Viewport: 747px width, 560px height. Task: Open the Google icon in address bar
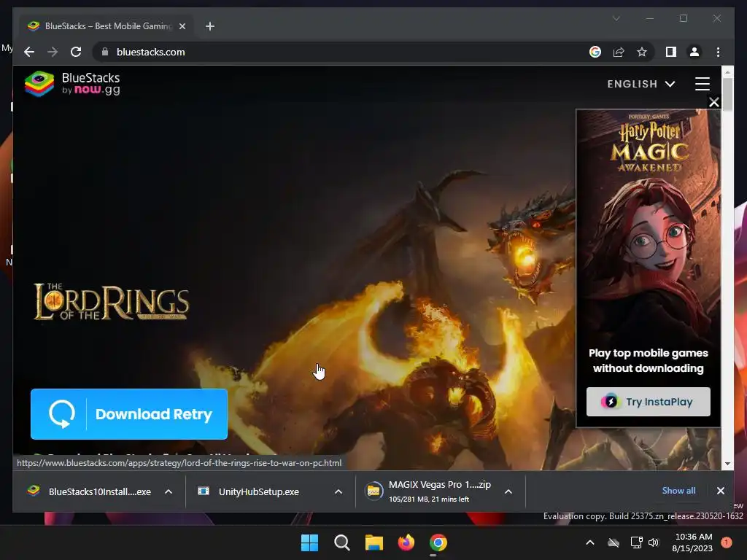pos(595,52)
